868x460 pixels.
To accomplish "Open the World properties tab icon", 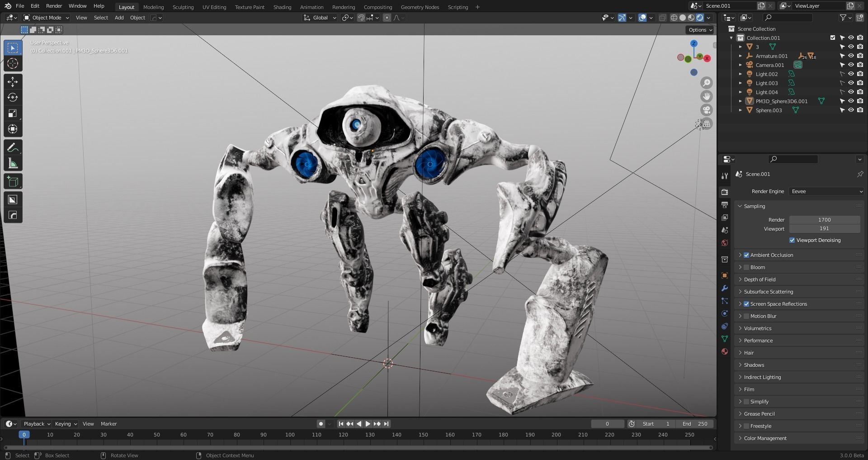I will (x=725, y=243).
